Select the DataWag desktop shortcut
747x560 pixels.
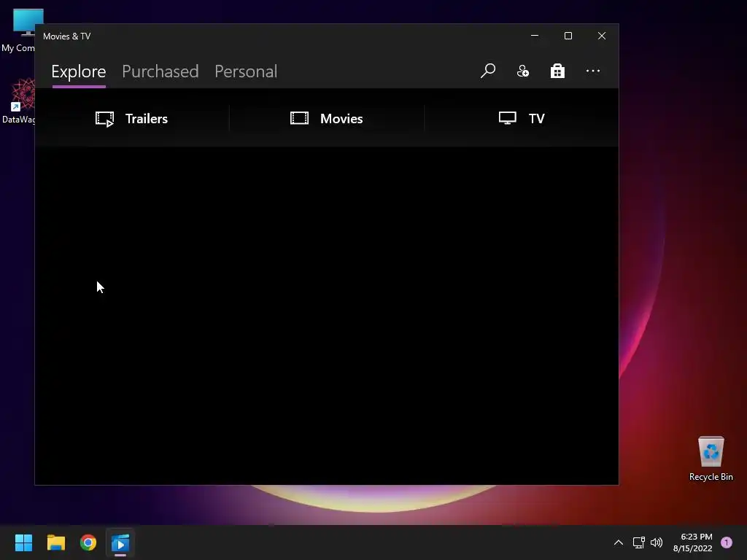coord(19,101)
